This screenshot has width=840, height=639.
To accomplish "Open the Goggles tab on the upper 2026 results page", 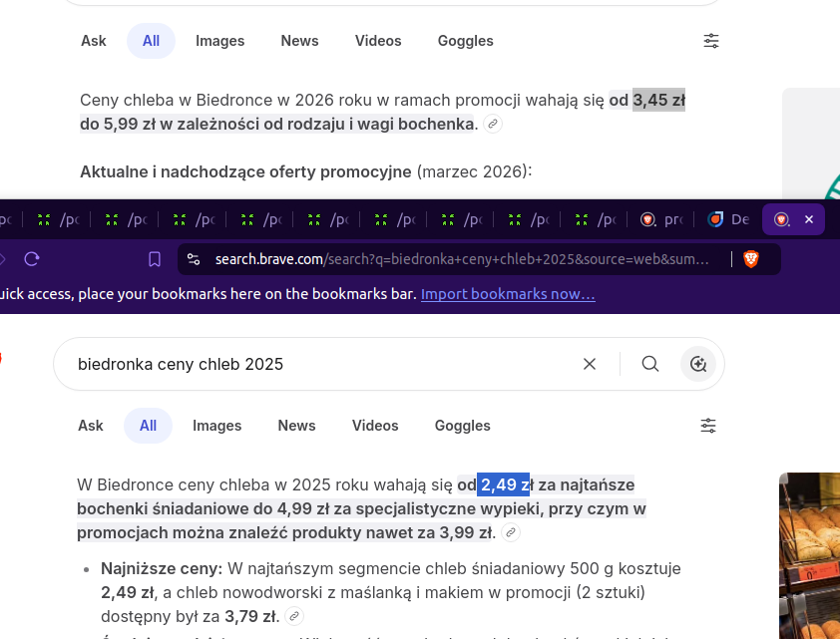I will [466, 41].
